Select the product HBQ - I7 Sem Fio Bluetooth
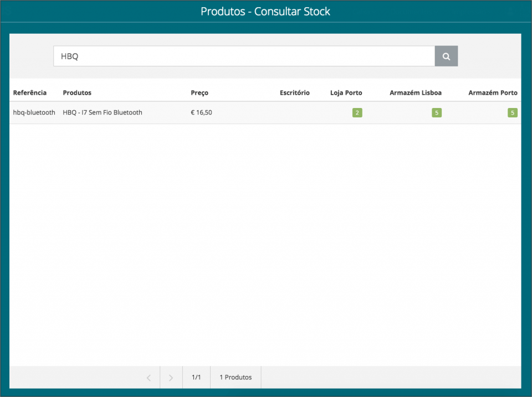 point(102,112)
